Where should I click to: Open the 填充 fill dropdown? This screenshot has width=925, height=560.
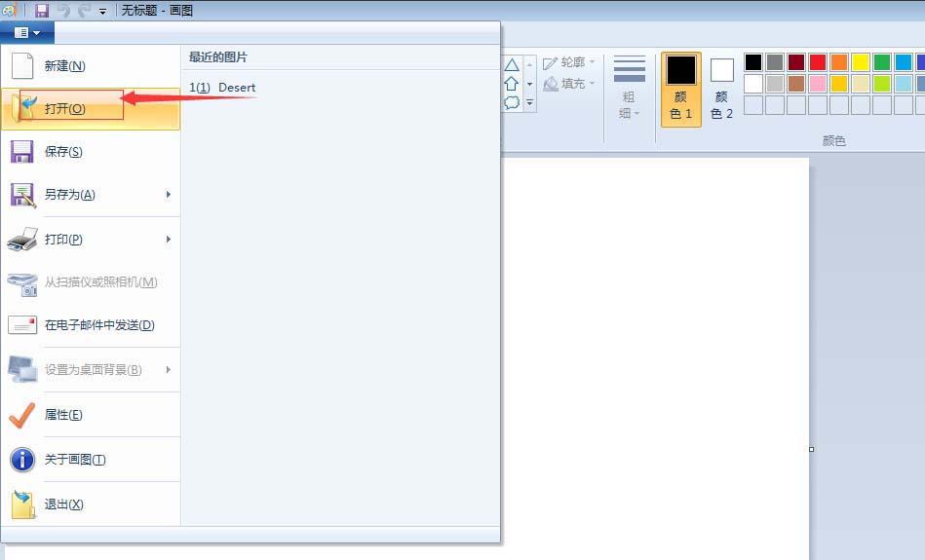(569, 84)
